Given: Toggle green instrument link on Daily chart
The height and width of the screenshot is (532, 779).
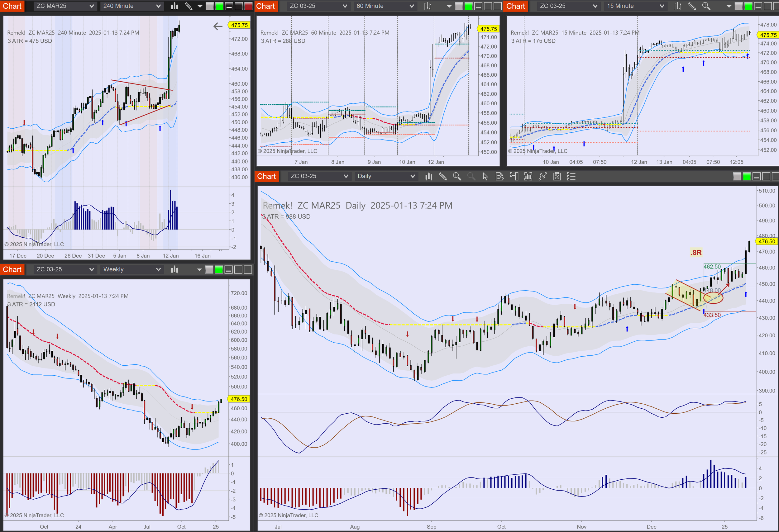Looking at the screenshot, I should coord(747,176).
